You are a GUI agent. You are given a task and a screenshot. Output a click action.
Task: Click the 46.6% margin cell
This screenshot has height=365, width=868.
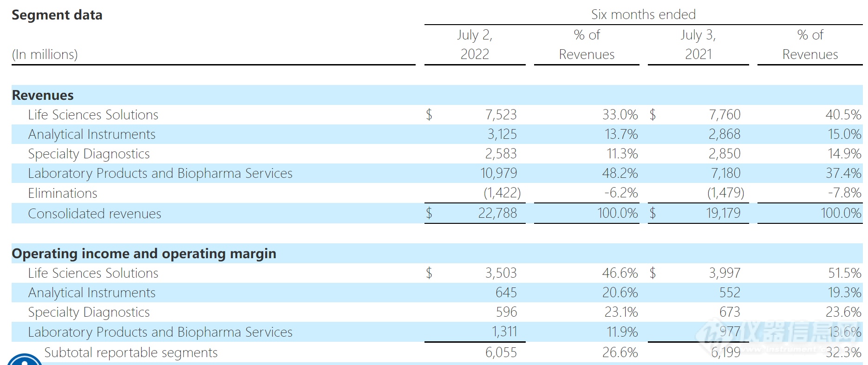coord(620,273)
